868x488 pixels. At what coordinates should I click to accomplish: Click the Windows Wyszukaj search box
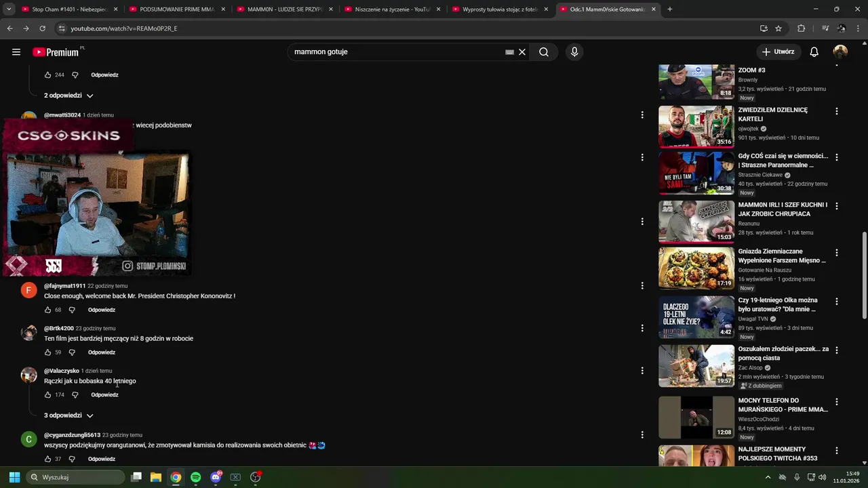(75, 477)
